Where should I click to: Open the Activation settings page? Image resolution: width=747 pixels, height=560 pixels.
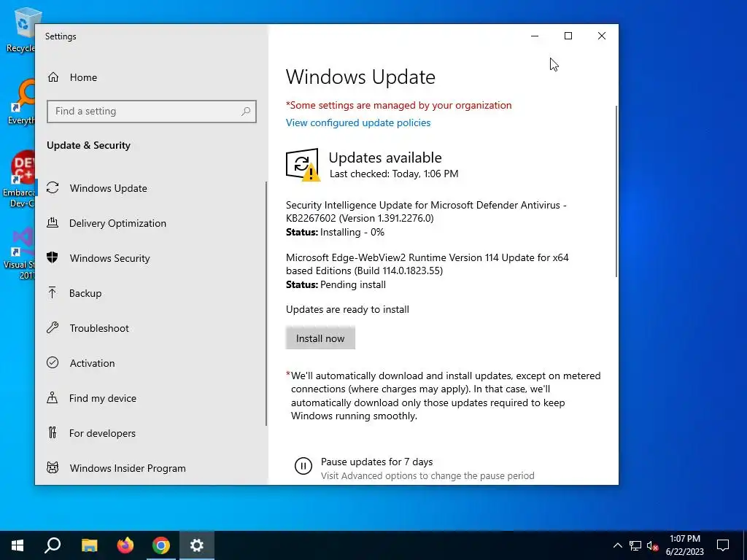pos(150,363)
